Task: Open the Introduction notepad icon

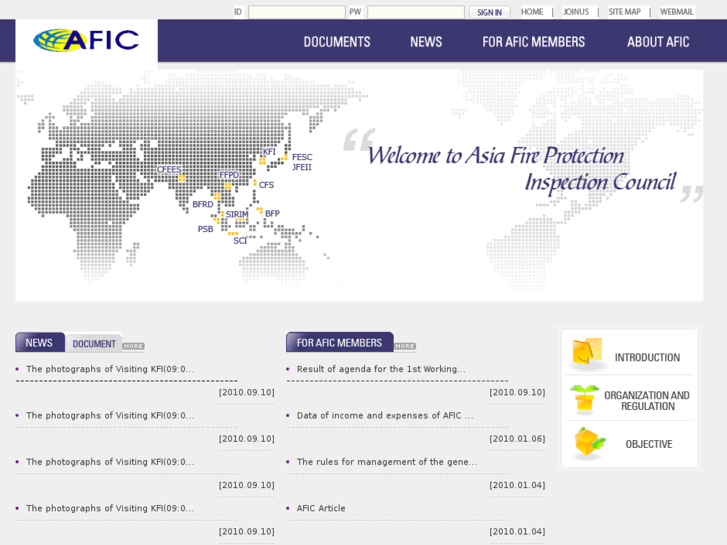Action: pos(587,352)
